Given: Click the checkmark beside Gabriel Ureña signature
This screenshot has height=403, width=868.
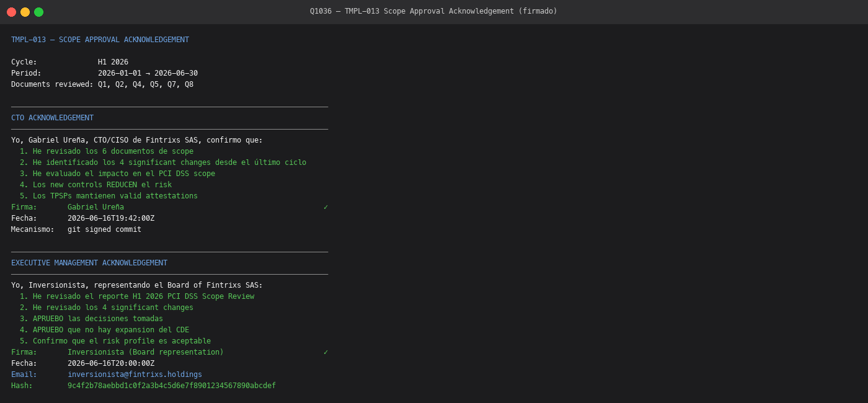Looking at the screenshot, I should pyautogui.click(x=325, y=207).
